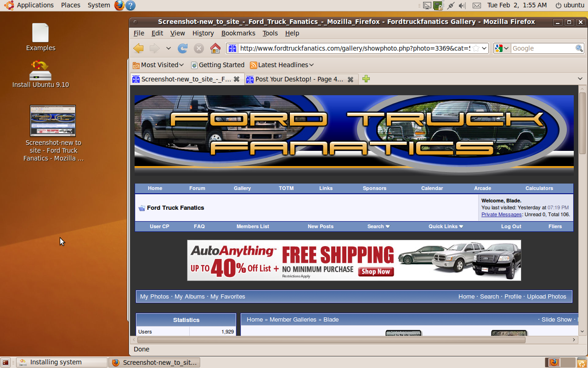Click the Google search input field
Viewport: 588px width, 368px height.
pos(543,48)
